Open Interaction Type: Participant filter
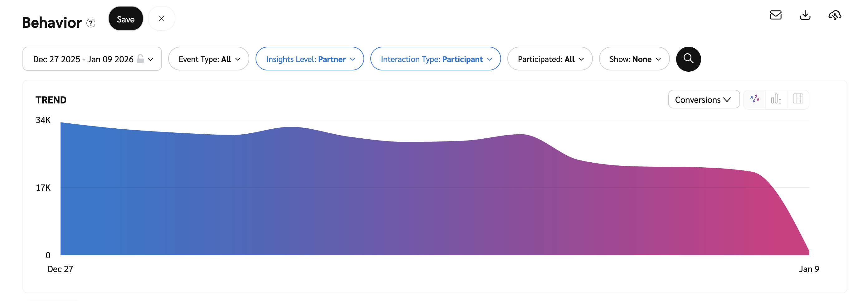868x301 pixels. tap(435, 59)
